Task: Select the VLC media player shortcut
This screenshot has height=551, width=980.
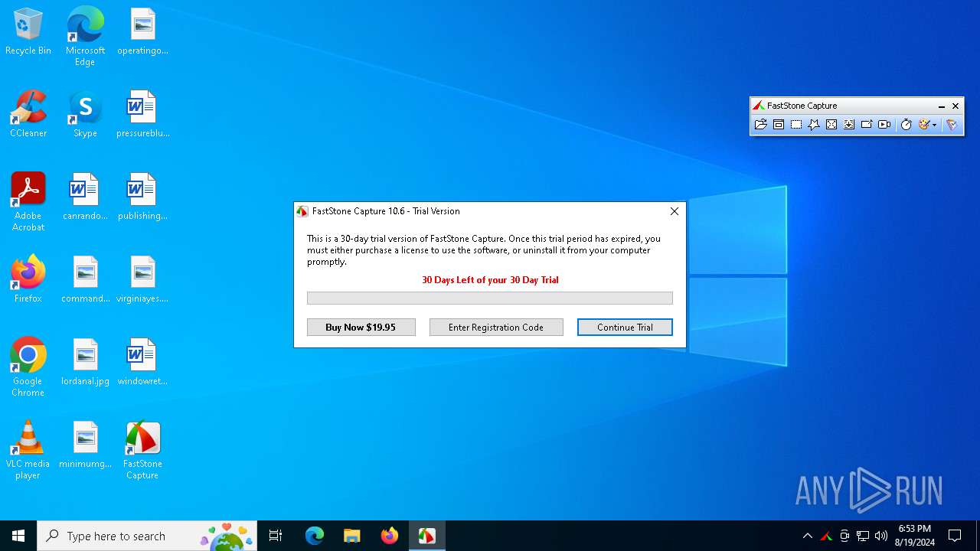Action: coord(28,450)
